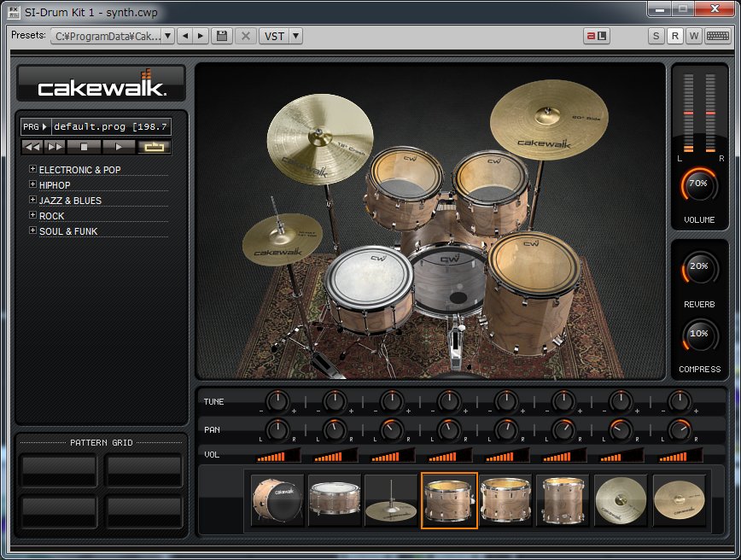Go to the previous preset arrow

coord(185,36)
